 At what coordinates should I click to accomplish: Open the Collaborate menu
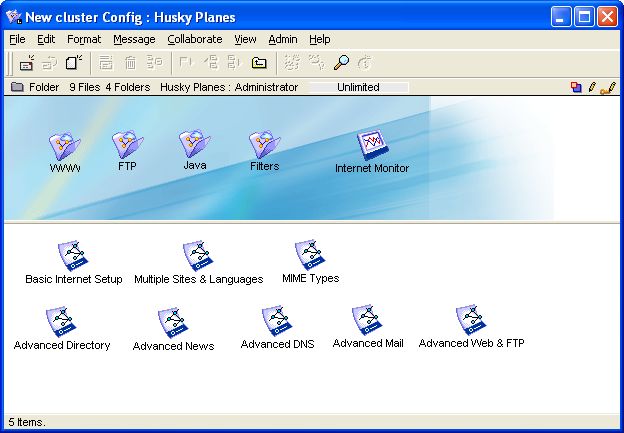tap(195, 39)
